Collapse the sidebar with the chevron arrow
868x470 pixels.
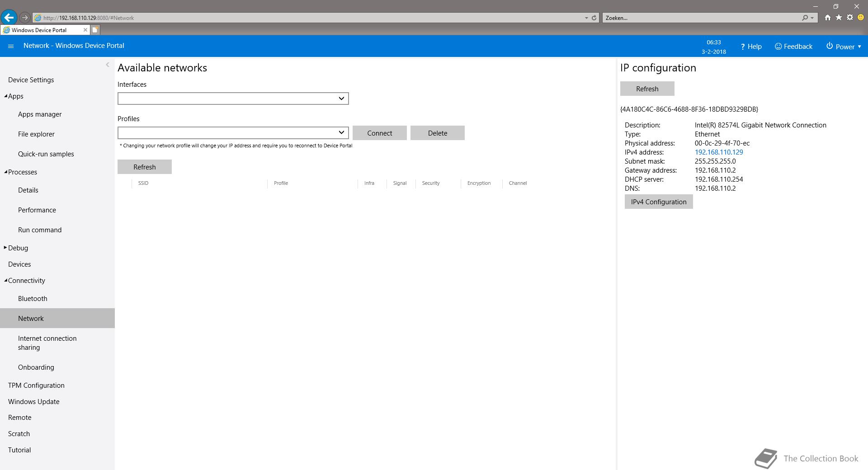(107, 65)
